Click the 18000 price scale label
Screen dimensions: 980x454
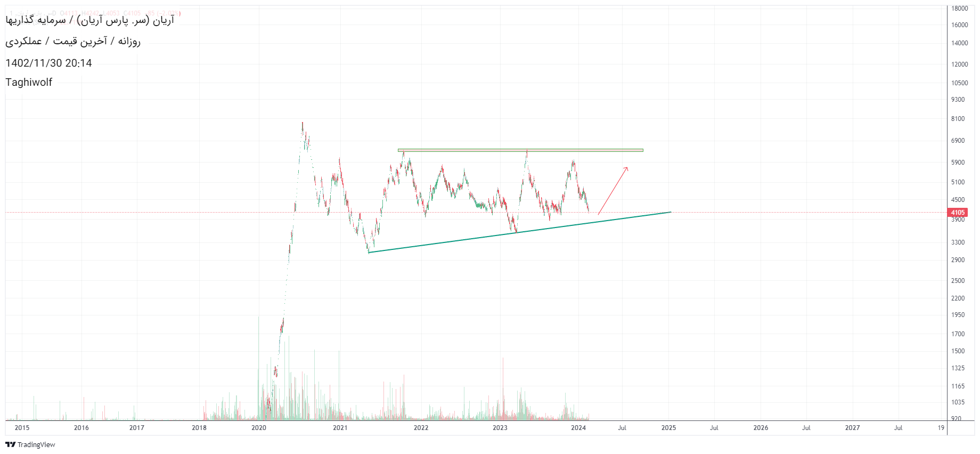959,9
